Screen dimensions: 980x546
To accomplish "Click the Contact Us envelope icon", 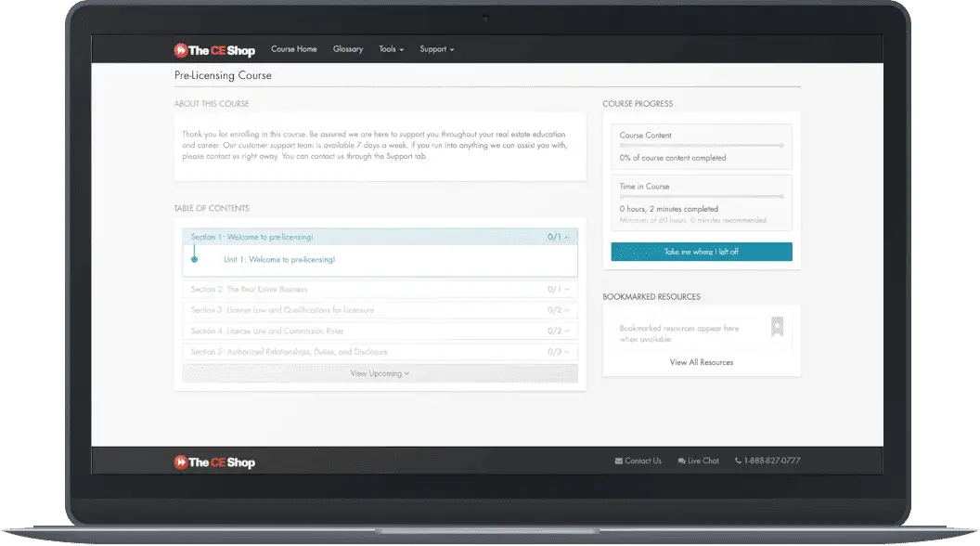I will [619, 461].
